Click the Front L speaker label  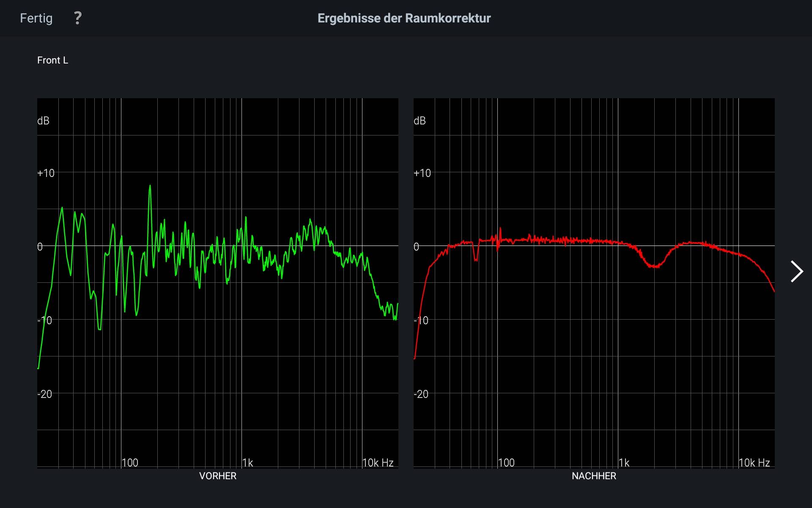click(x=52, y=60)
